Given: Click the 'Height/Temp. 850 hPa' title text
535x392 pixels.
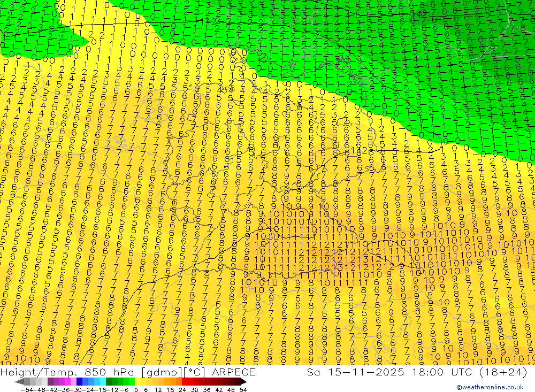Looking at the screenshot, I should (x=66, y=372).
